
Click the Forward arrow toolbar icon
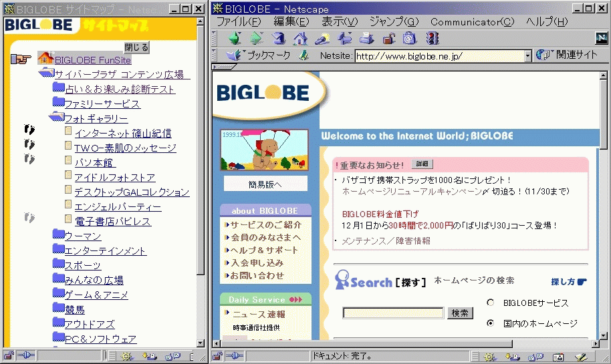(x=257, y=38)
